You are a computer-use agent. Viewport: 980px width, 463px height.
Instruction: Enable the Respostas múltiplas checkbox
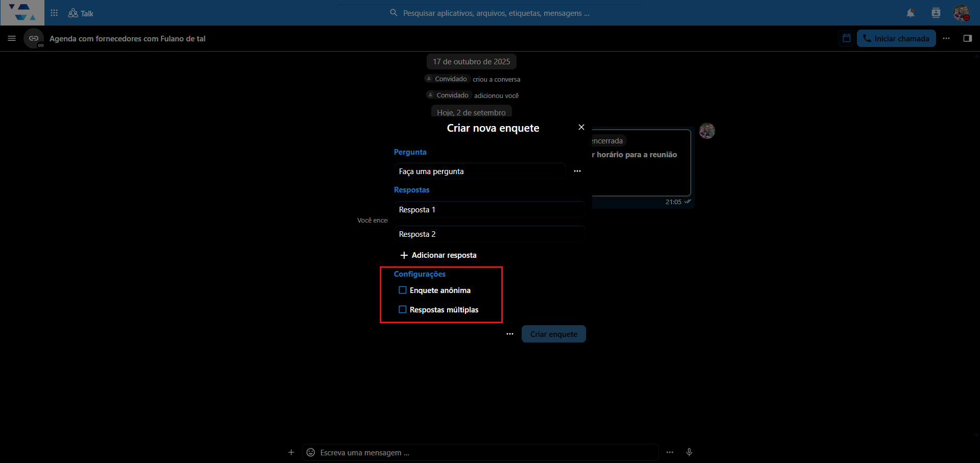(x=403, y=309)
